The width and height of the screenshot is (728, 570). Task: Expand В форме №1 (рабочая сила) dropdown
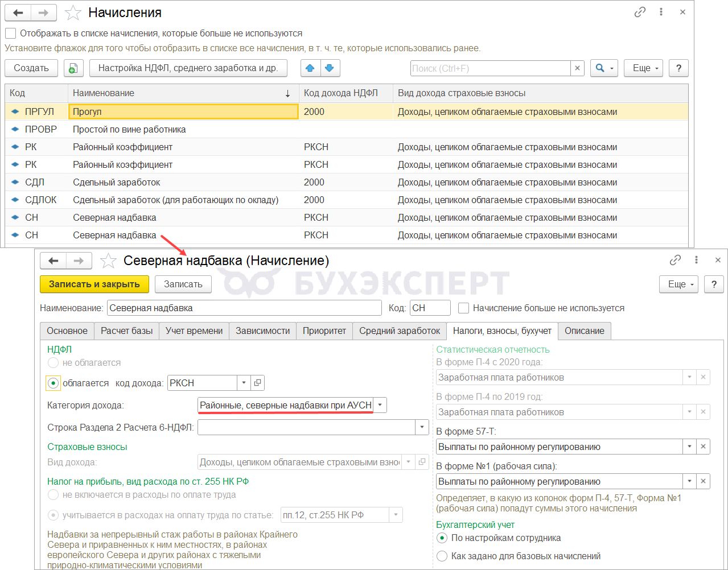click(x=689, y=481)
